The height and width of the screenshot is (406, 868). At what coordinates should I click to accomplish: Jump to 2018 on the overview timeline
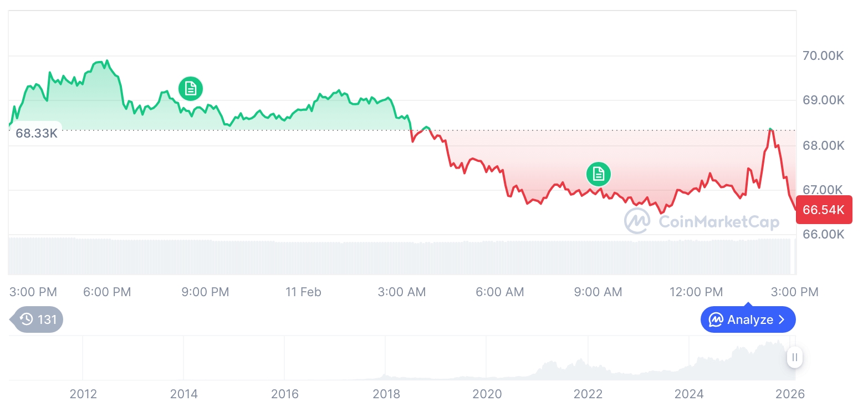point(386,394)
